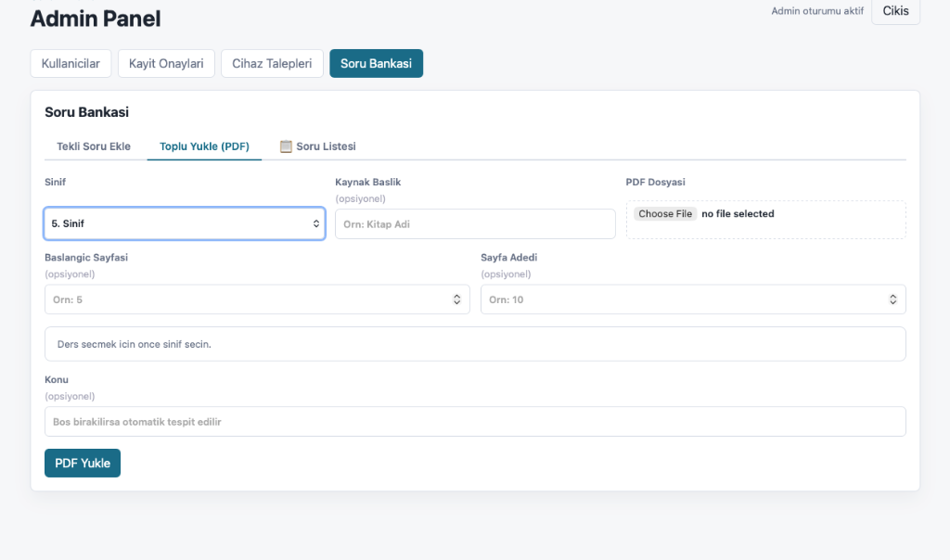Click the 'Soru Bankasi' section heading
950x560 pixels.
(86, 112)
